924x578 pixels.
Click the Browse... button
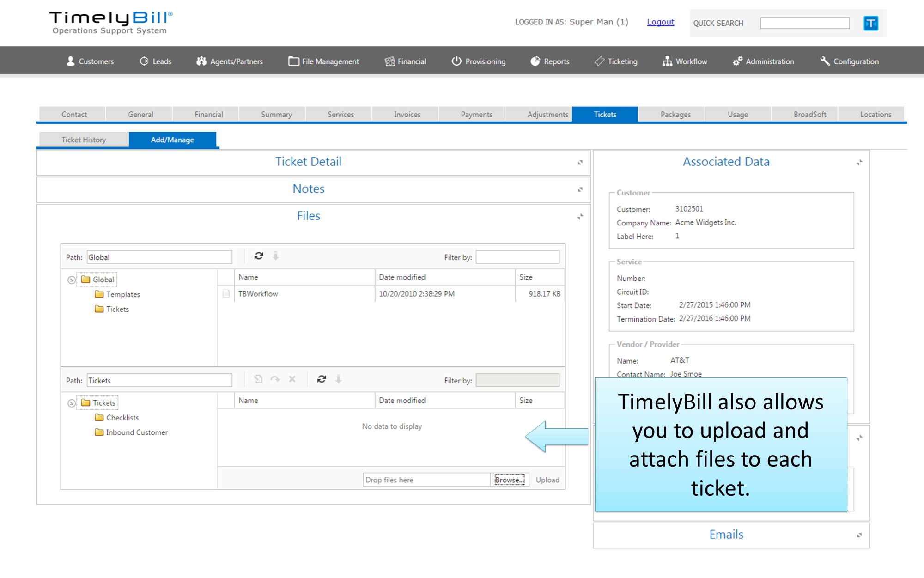pos(509,480)
